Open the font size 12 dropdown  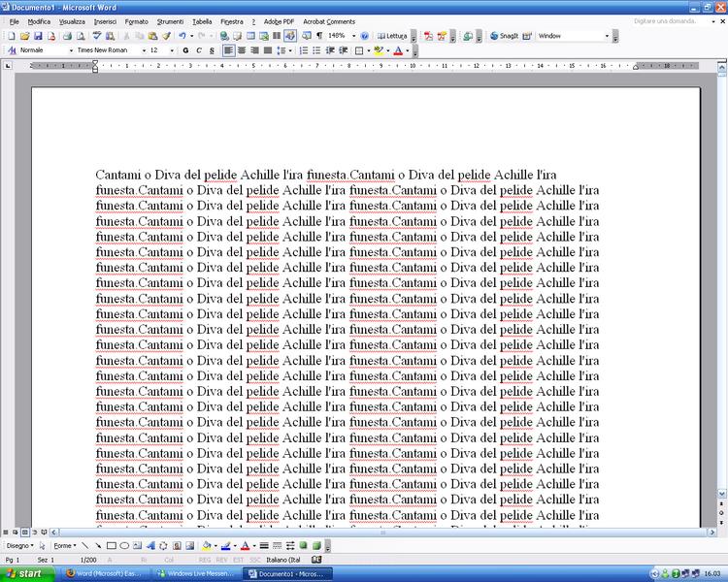pos(172,50)
